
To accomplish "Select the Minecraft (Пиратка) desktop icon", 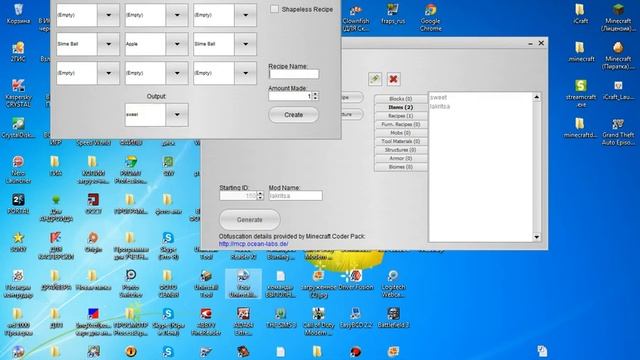I will click(x=618, y=55).
